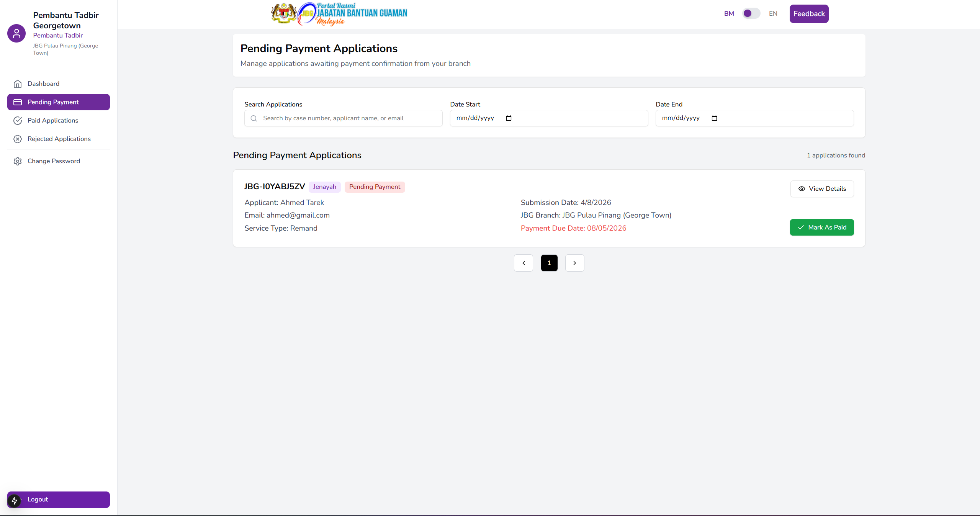Go to next page with right chevron
The image size is (980, 516).
(x=574, y=263)
